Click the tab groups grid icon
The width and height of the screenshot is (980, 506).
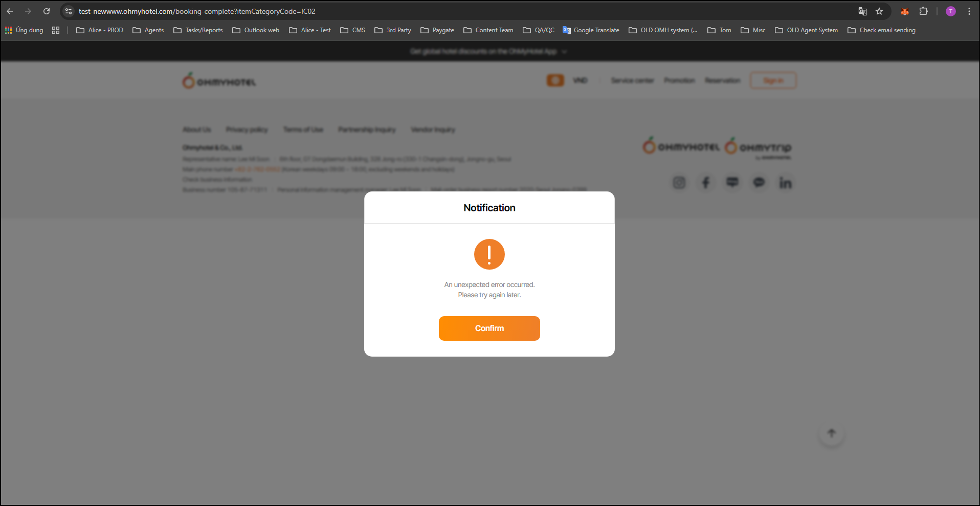(x=56, y=30)
